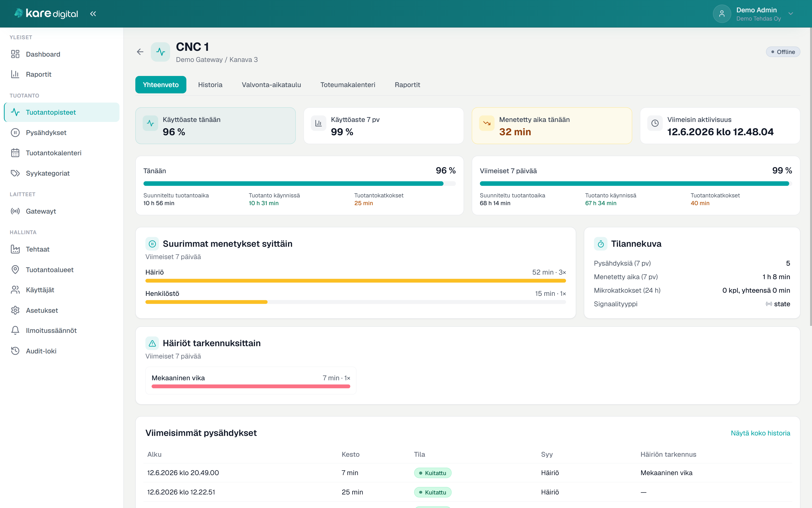This screenshot has width=812, height=508.
Task: Click the Käyttäjät users icon
Action: 15,290
